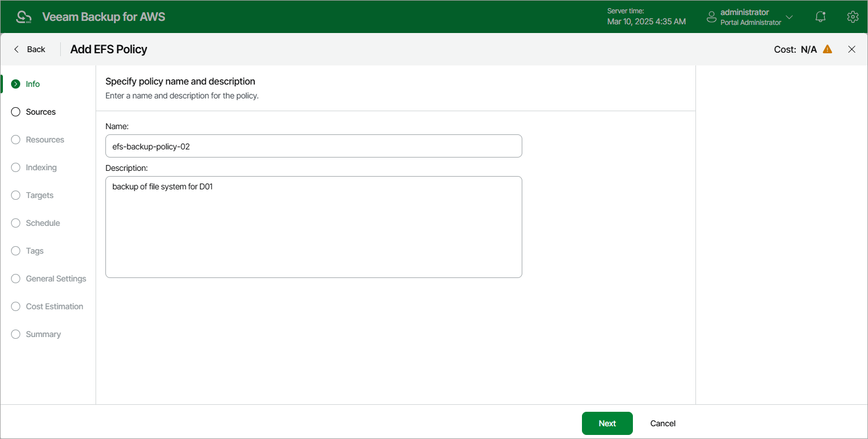Viewport: 868px width, 439px height.
Task: Open the configuration settings gear
Action: (852, 17)
